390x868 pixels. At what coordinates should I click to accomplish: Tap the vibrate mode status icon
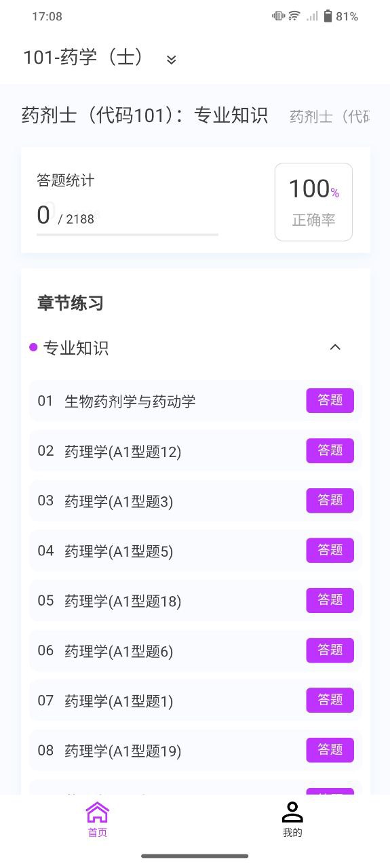pos(278,16)
